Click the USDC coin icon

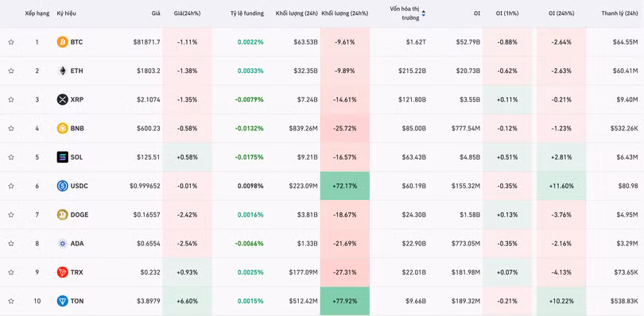[63, 186]
